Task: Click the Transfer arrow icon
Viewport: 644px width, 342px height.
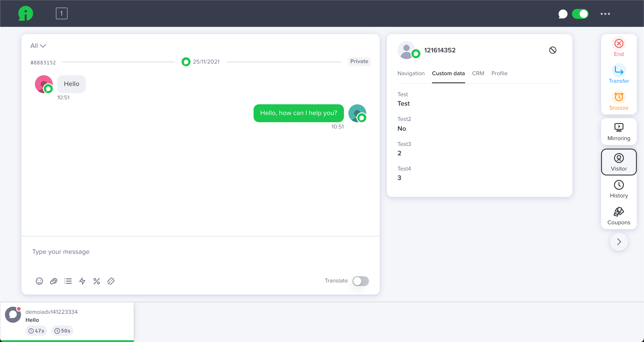Action: tap(619, 71)
